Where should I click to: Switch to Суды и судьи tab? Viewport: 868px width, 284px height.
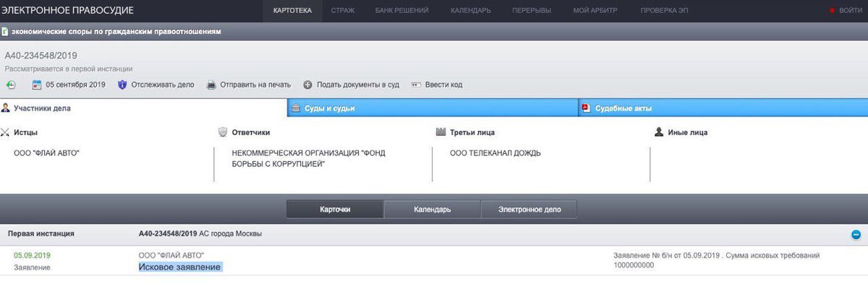point(433,108)
